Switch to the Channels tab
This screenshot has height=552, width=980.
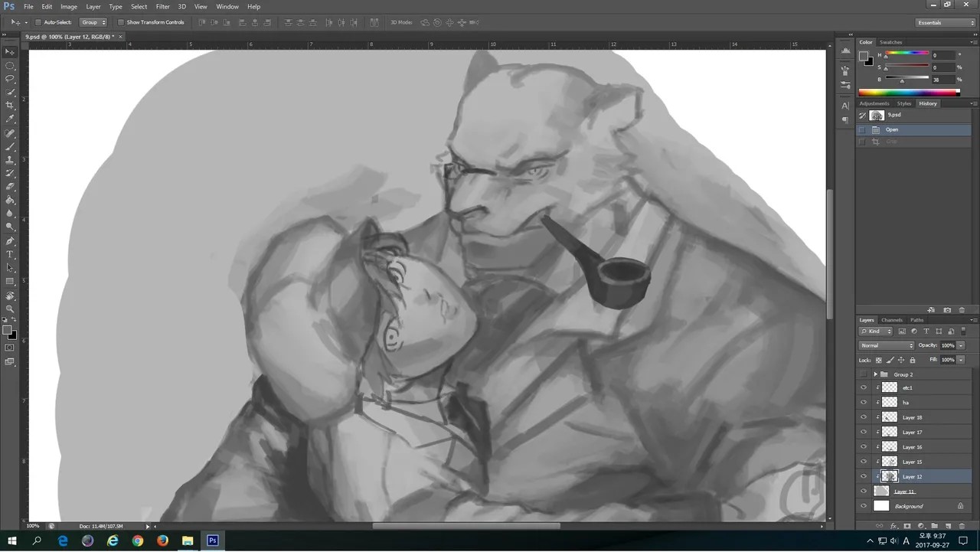892,320
